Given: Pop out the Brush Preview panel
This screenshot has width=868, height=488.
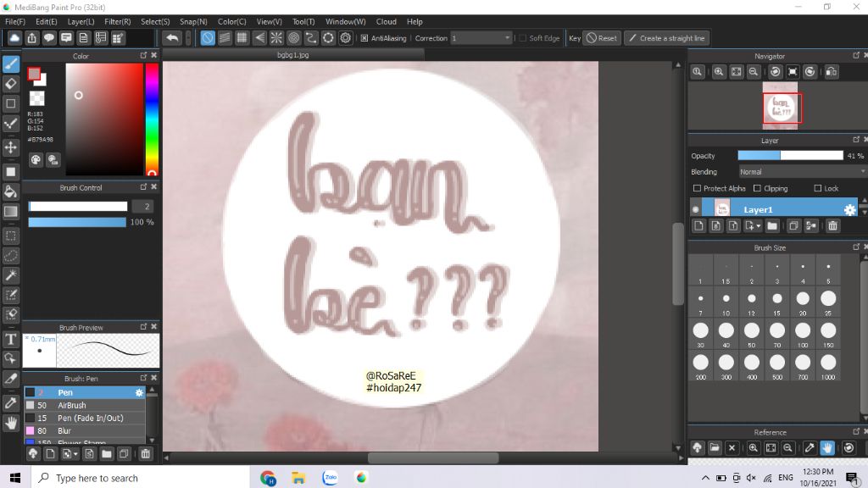Looking at the screenshot, I should pos(143,326).
